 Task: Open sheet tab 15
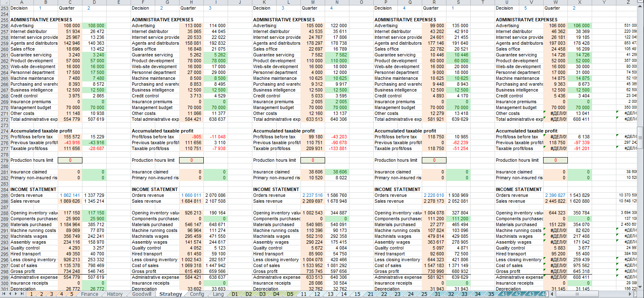pyautogui.click(x=357, y=294)
